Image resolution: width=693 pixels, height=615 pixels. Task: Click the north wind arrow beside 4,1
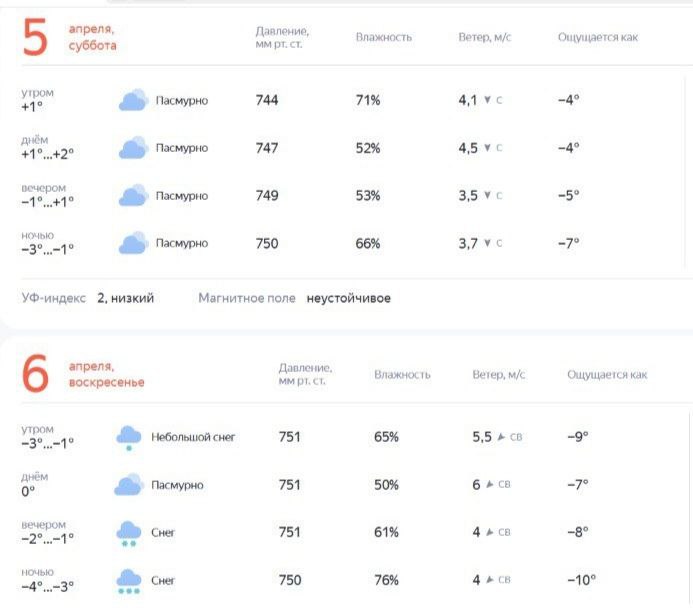[x=487, y=100]
